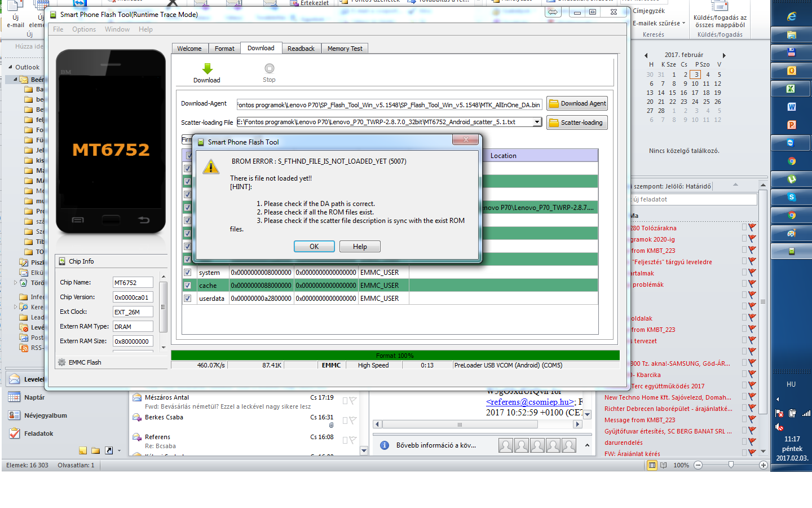Open TeamViewer from the taskbar
The height and width of the screenshot is (508, 812).
tap(791, 143)
